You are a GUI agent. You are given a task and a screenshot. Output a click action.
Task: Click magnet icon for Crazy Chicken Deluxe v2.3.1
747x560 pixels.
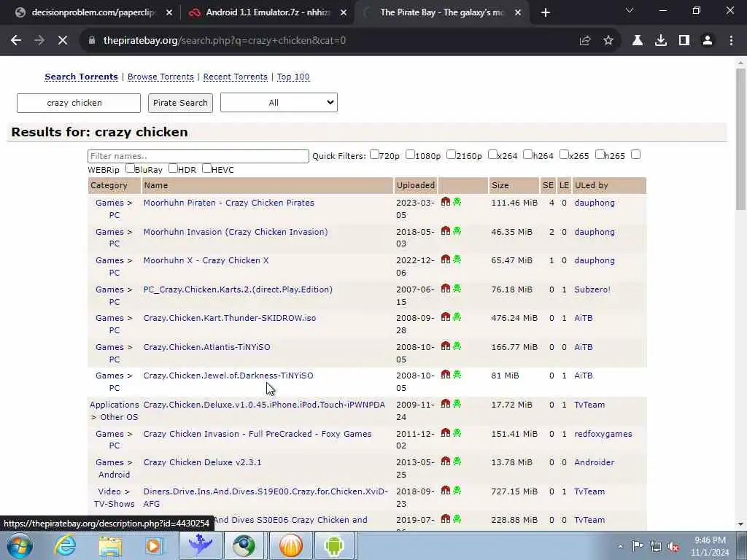446,461
